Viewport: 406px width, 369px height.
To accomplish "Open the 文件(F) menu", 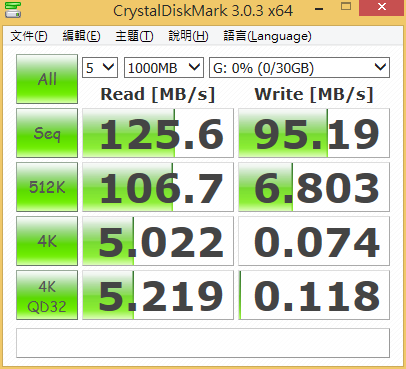I will click(29, 36).
